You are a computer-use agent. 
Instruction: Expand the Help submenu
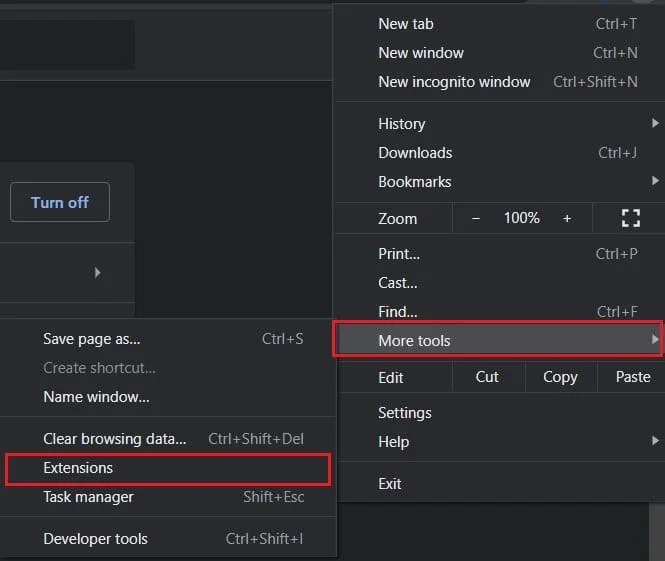pos(394,442)
